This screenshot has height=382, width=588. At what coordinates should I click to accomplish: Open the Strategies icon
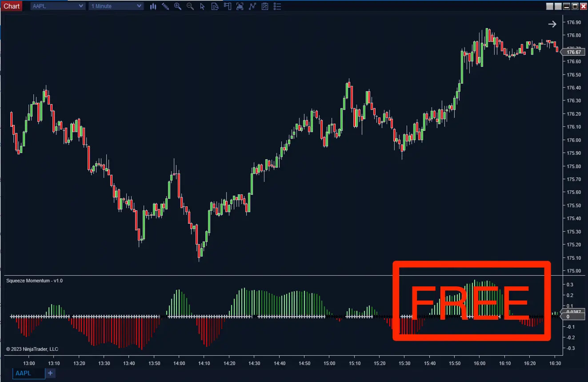coord(265,6)
